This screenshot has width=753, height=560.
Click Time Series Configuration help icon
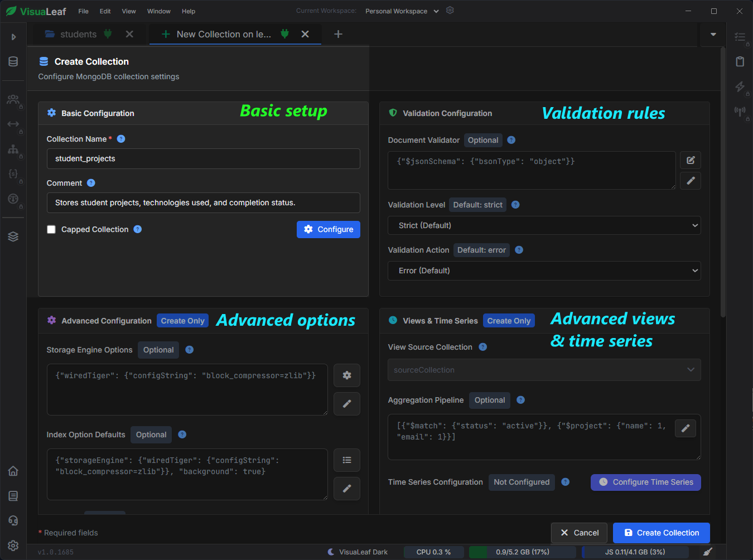(566, 482)
